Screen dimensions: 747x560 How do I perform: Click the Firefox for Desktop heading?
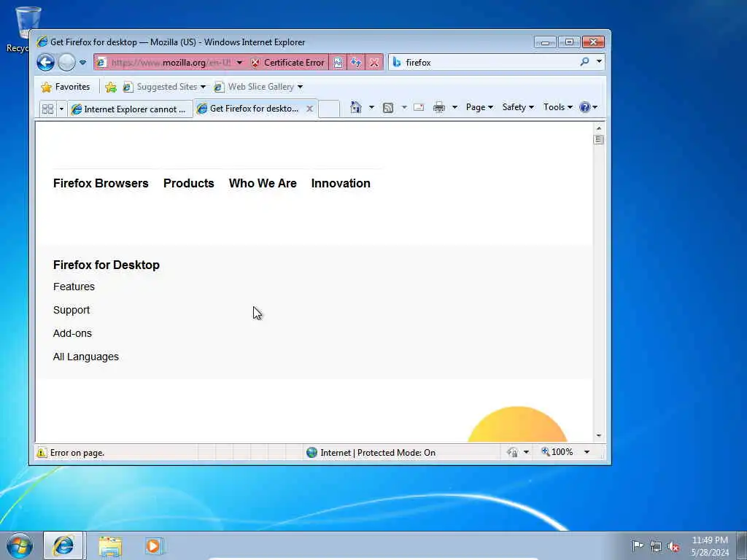(107, 265)
